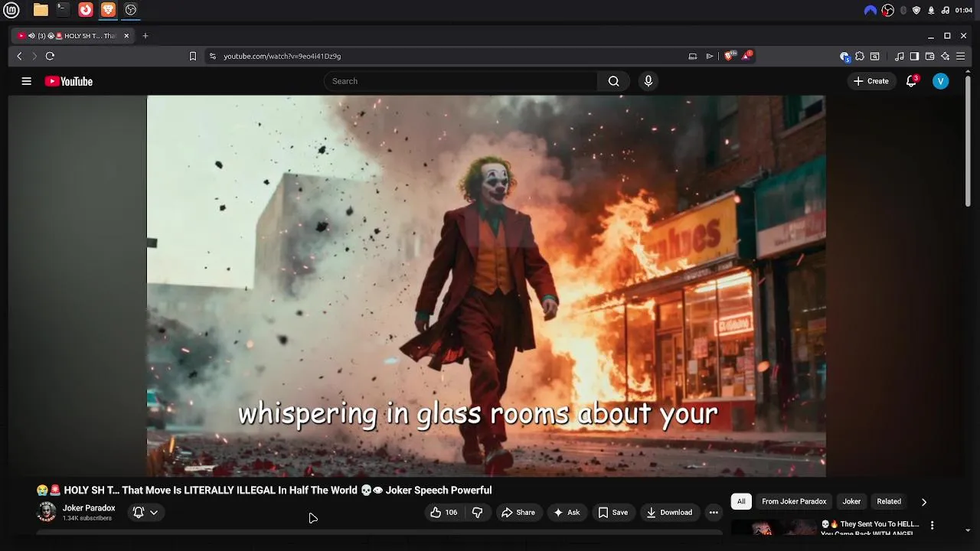The width and height of the screenshot is (980, 551).
Task: Click the send/share arrow icon in address bar
Action: tap(710, 56)
